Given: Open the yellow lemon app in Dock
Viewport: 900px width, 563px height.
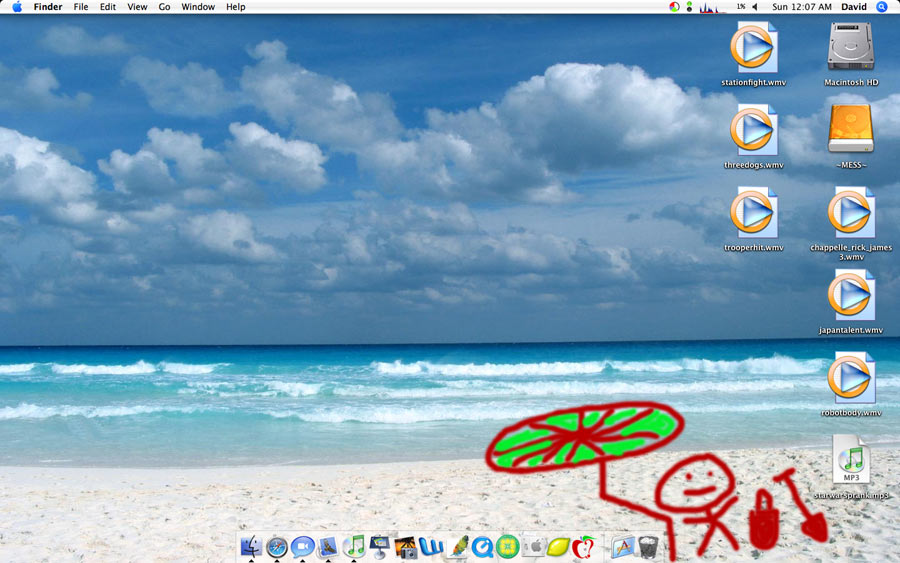Looking at the screenshot, I should coord(558,547).
